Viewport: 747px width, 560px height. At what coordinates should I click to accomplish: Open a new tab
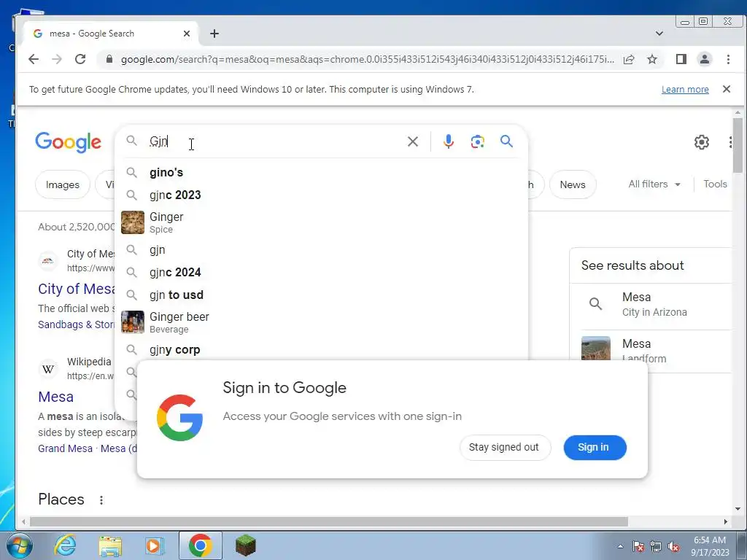[214, 34]
